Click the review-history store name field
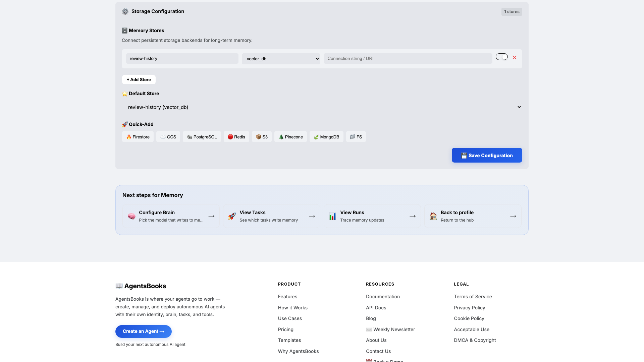This screenshot has width=644, height=362. click(x=182, y=59)
